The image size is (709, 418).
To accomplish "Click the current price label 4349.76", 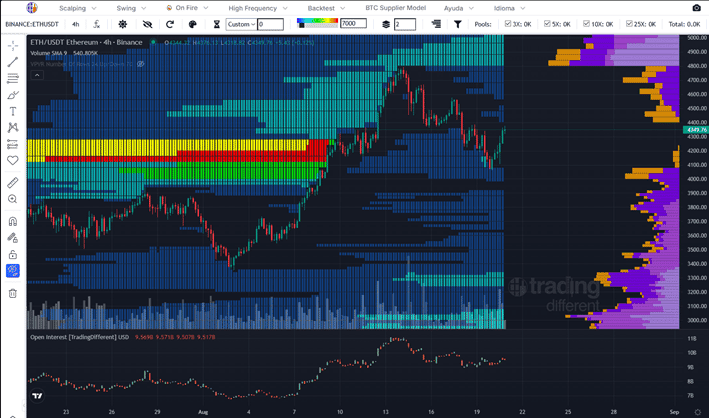I will click(x=696, y=130).
